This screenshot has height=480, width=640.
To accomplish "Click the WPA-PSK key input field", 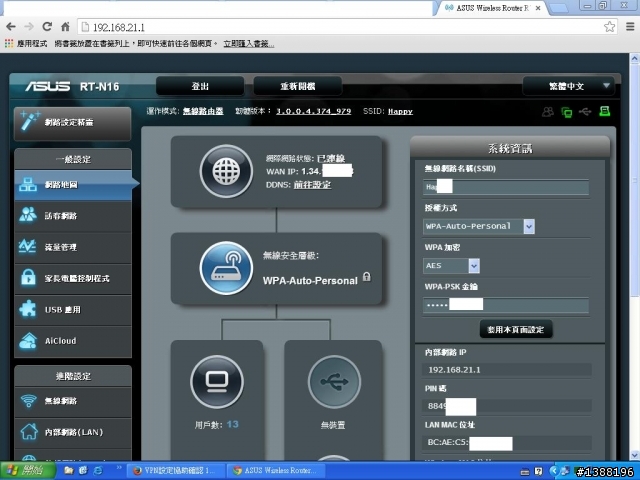I will (506, 305).
